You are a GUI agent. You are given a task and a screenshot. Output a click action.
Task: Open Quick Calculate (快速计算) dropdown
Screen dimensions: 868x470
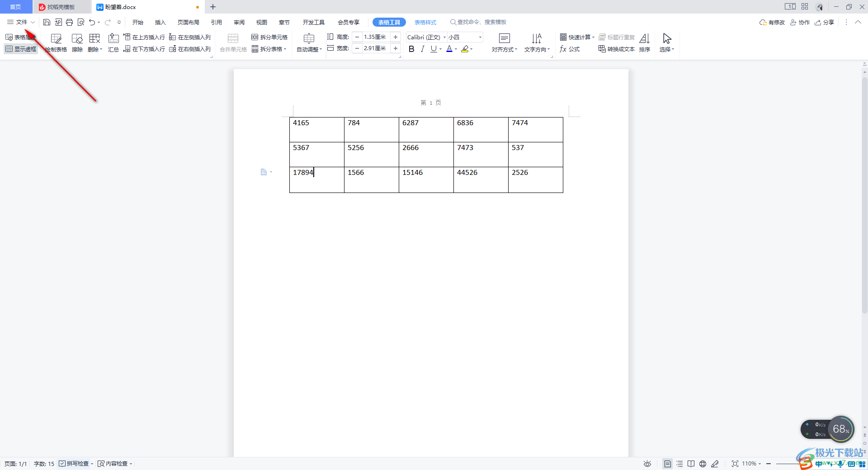577,37
